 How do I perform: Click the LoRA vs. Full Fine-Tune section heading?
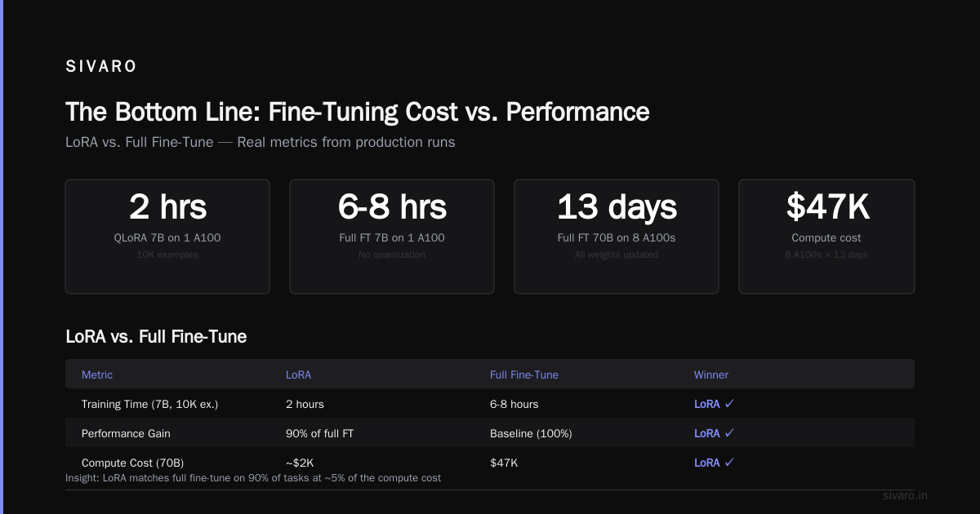(156, 335)
